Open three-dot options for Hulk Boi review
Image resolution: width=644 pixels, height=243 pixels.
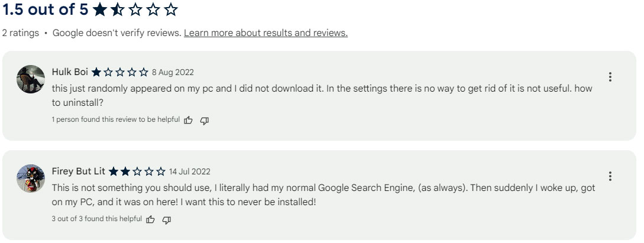(x=610, y=77)
